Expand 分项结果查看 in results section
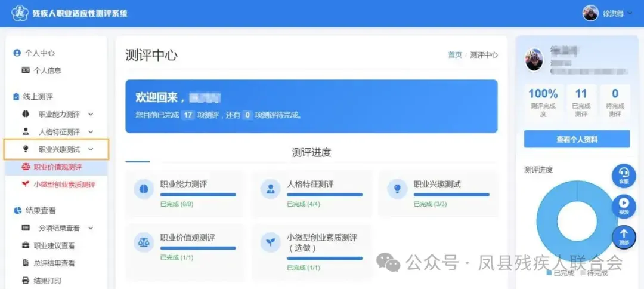The image size is (644, 289). pos(66,227)
